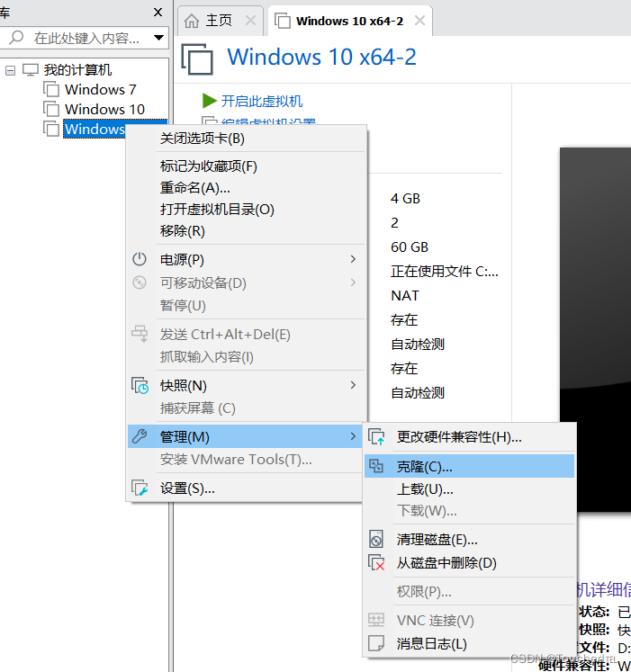631x672 pixels.
Task: Choose 设置(S)... menu entry
Action: 245,488
